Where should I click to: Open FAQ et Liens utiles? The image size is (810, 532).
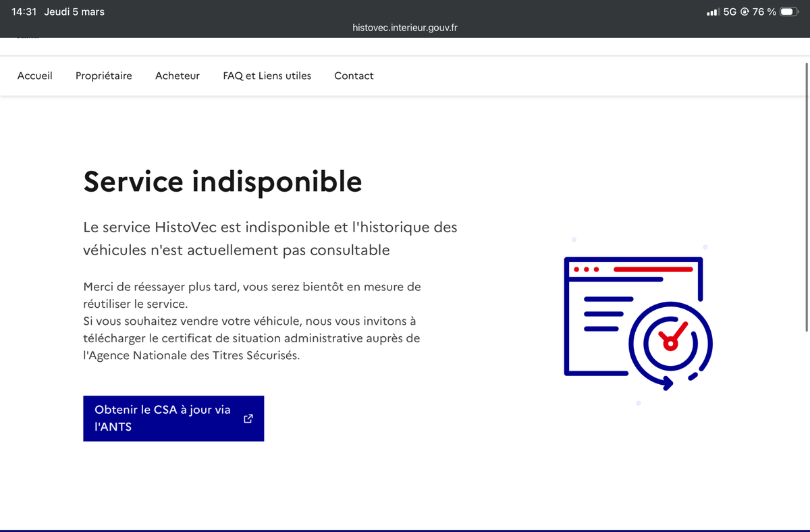pos(267,76)
